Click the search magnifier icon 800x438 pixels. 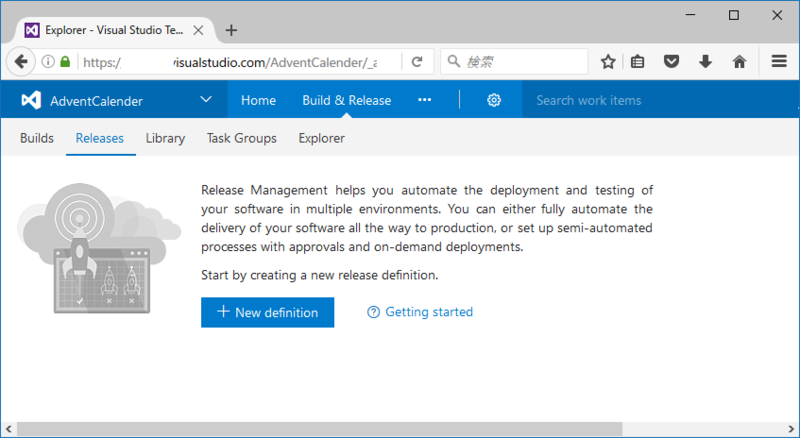[454, 62]
